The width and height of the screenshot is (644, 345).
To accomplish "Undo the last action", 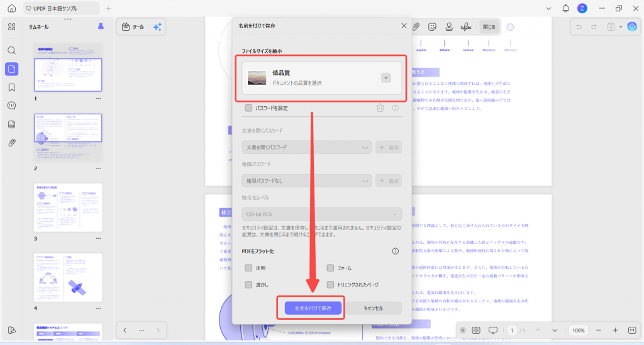I will point(579,27).
